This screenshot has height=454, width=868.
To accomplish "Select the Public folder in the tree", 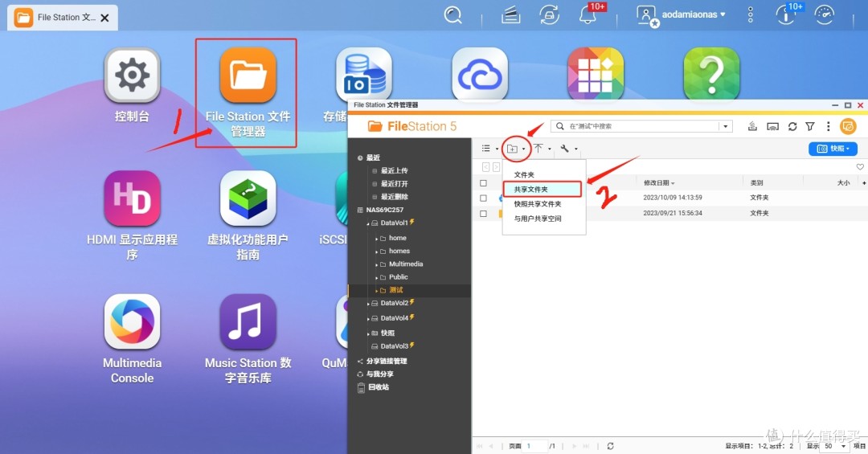I will (398, 277).
